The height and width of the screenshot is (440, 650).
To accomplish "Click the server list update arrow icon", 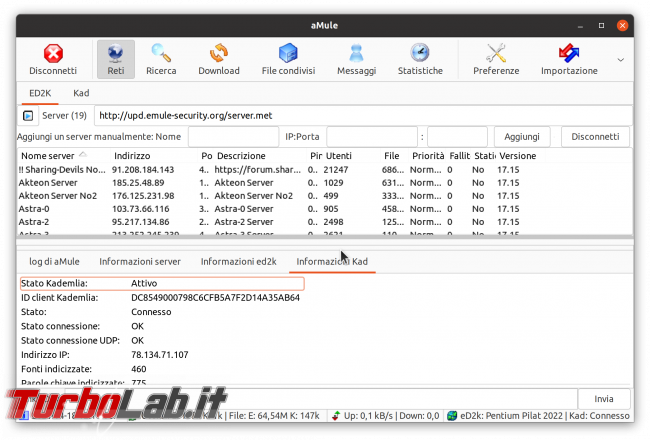I will pyautogui.click(x=28, y=116).
